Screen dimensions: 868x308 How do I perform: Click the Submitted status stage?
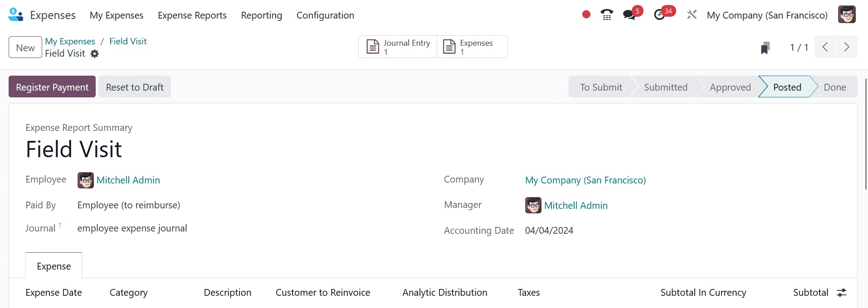click(666, 87)
